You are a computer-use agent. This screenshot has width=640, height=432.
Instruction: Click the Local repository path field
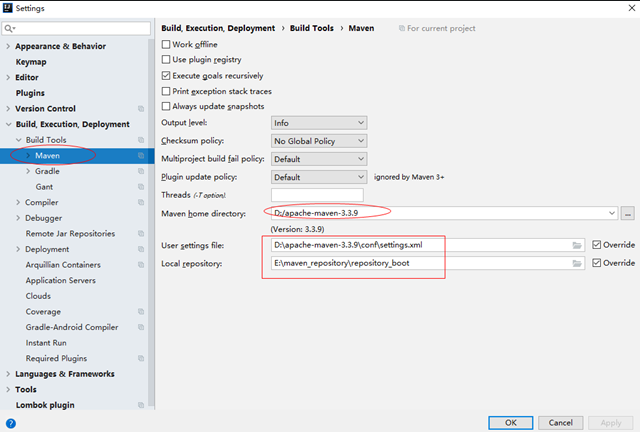(428, 263)
